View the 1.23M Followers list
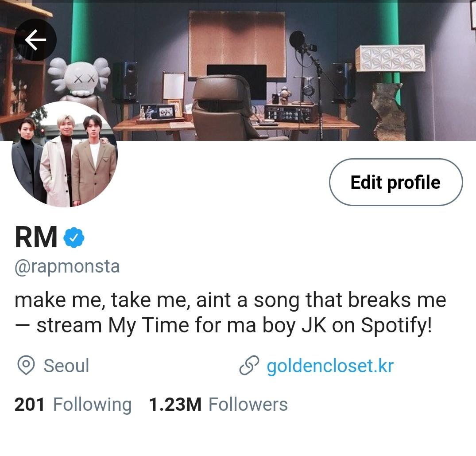Screen dimensions: 476x456 coord(218,405)
